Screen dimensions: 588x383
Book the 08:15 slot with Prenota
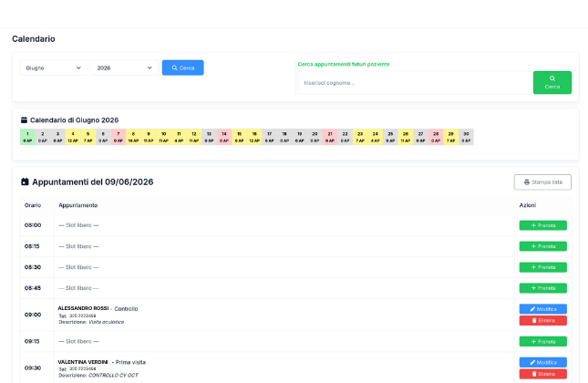pyautogui.click(x=543, y=246)
